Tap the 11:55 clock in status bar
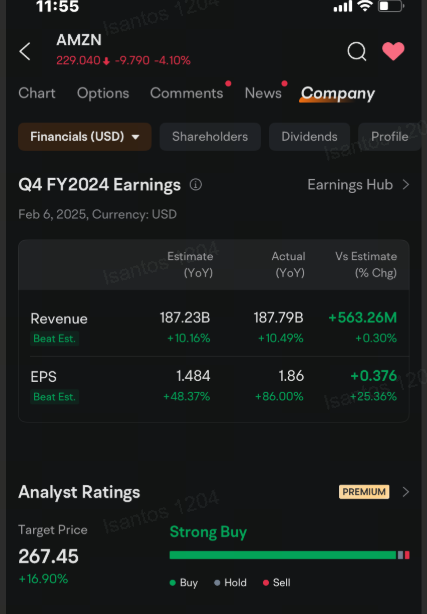 [x=58, y=6]
